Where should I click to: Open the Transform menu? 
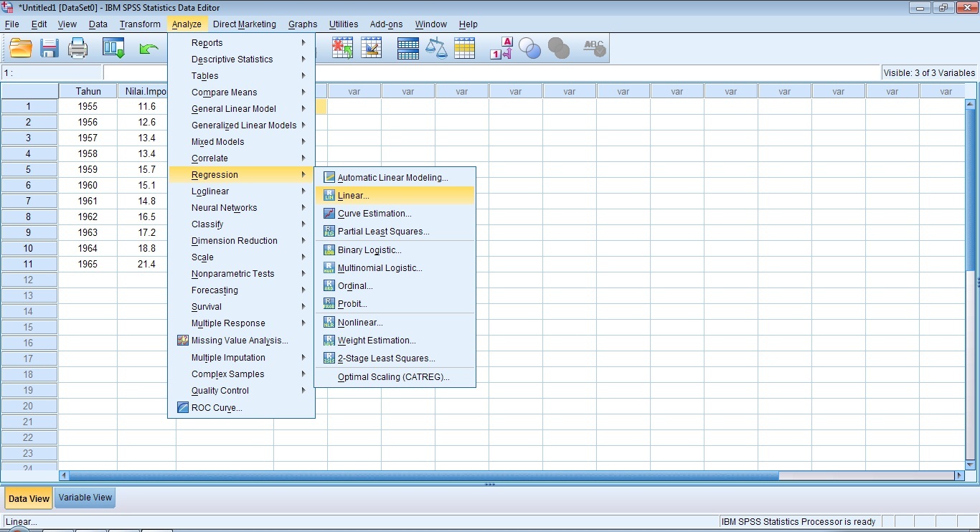pyautogui.click(x=140, y=24)
